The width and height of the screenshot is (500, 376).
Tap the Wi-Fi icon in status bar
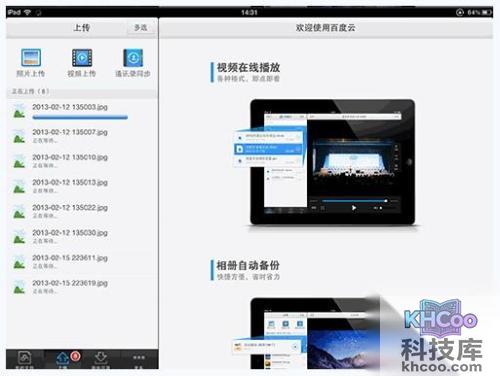pos(27,12)
